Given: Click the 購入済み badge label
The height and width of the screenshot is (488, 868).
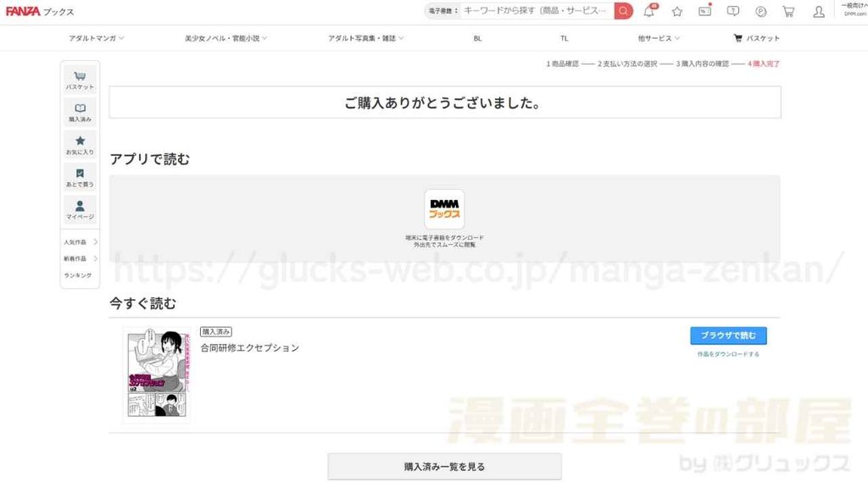Looking at the screenshot, I should [216, 331].
